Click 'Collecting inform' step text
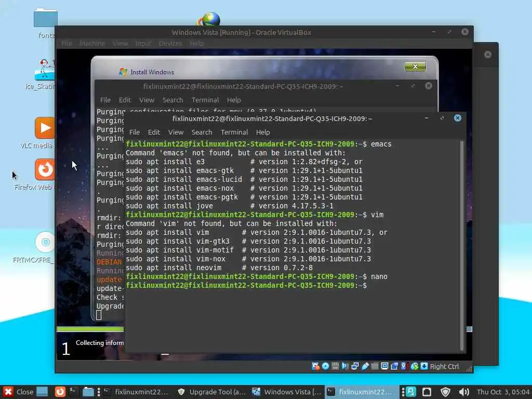 (x=100, y=343)
